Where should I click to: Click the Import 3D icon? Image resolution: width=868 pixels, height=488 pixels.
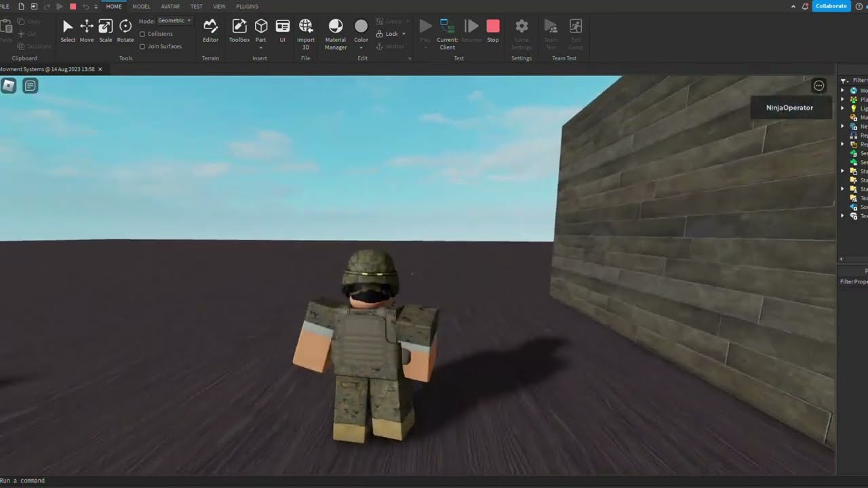click(x=306, y=26)
